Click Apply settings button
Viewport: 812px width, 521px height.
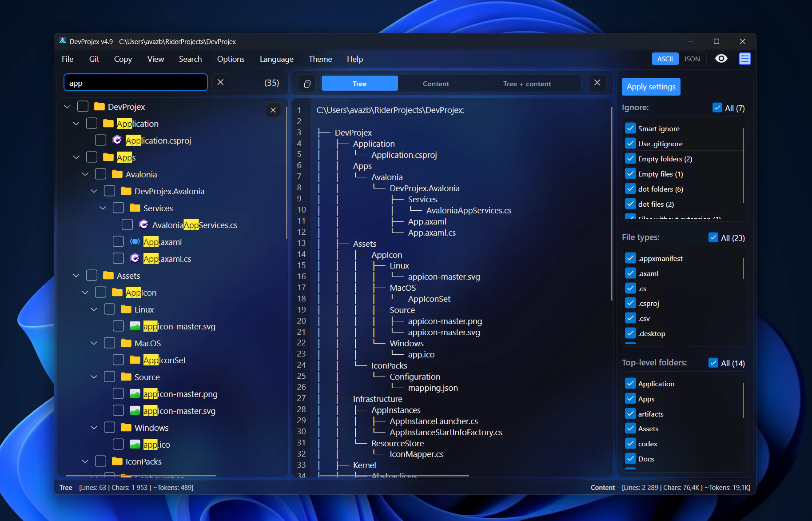point(651,87)
